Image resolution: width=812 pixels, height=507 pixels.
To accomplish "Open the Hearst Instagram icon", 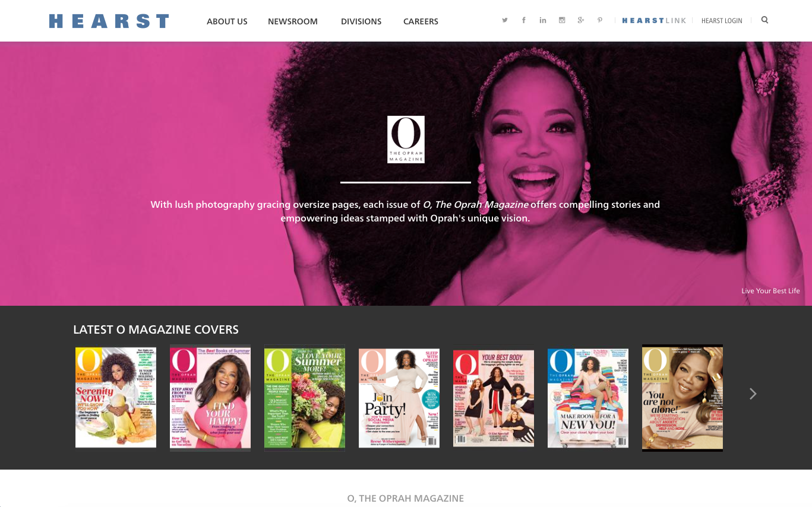I will [562, 20].
